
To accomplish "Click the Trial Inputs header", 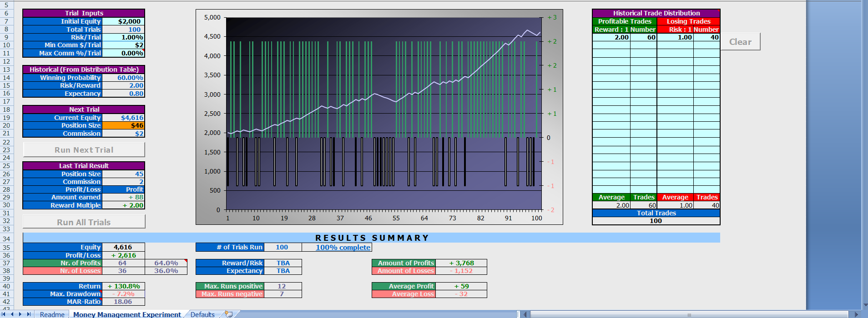I will click(x=84, y=13).
